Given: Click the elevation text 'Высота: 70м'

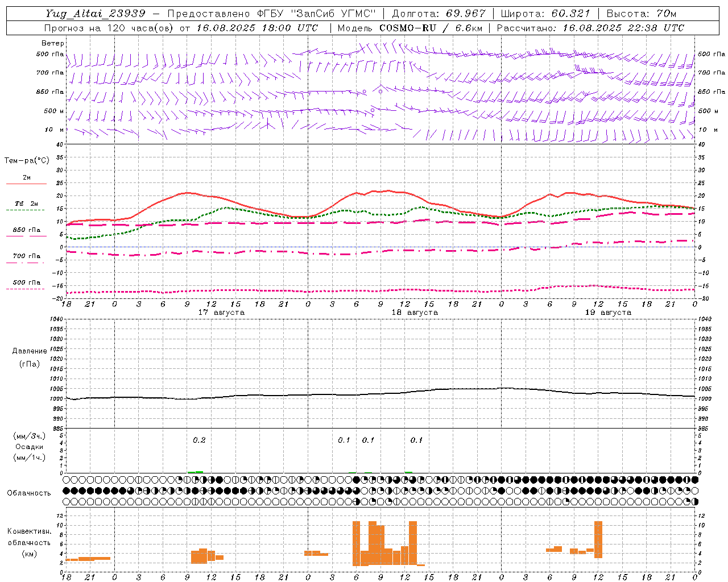Looking at the screenshot, I should 642,13.
